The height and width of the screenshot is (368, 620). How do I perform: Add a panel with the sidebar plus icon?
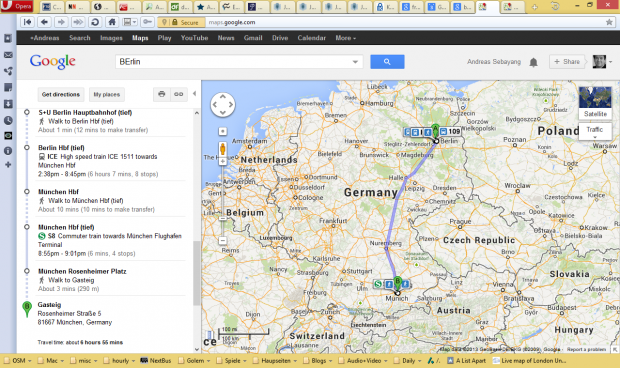8,165
